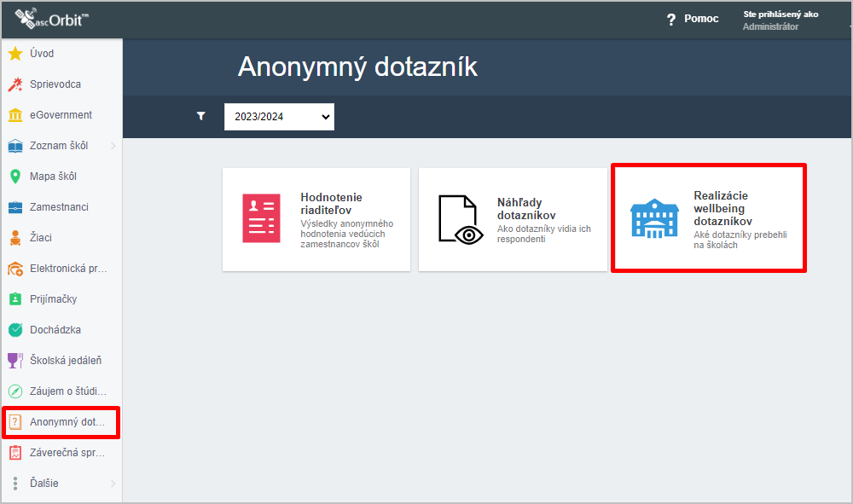Open the school year 2023/2024 dropdown
This screenshot has width=853, height=504.
point(279,116)
